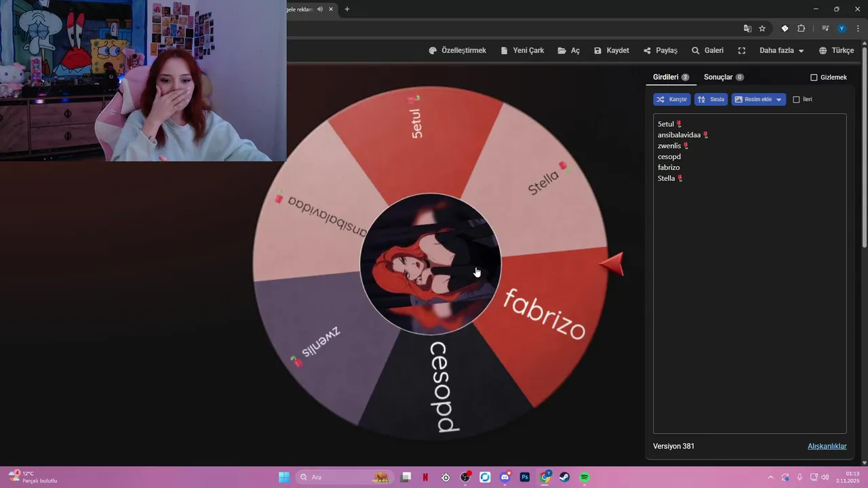Open the weather widget

coord(33,477)
